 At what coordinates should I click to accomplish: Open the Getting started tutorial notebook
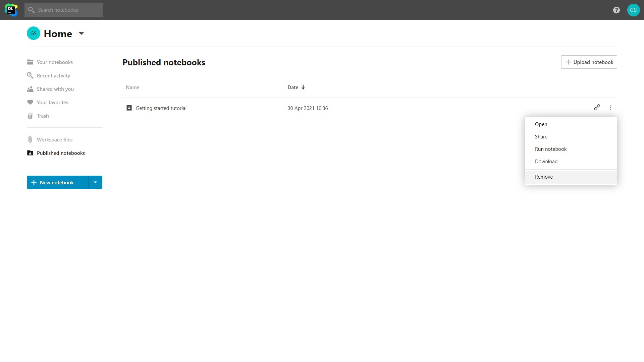[x=161, y=108]
